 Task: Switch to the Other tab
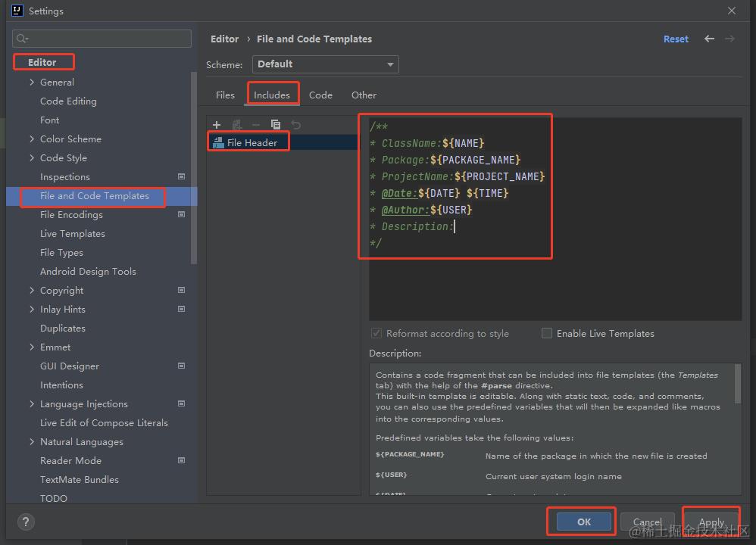coord(364,95)
